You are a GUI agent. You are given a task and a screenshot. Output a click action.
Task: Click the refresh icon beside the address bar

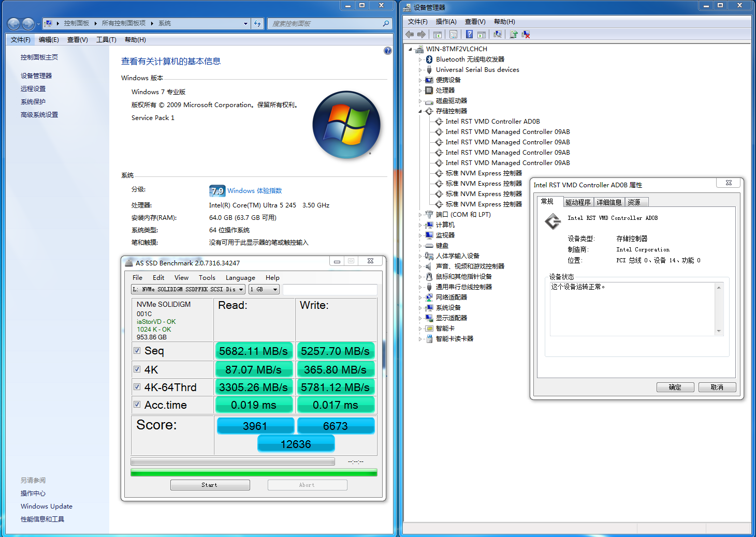click(x=257, y=23)
